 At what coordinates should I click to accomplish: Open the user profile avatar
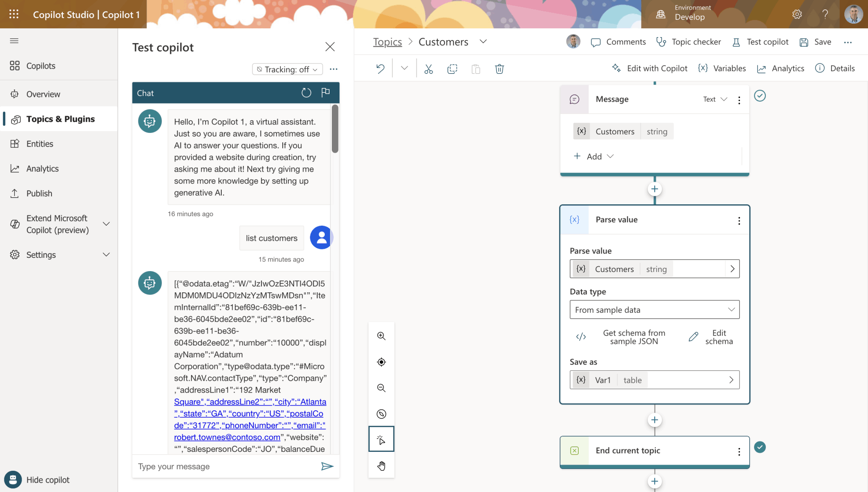click(853, 14)
